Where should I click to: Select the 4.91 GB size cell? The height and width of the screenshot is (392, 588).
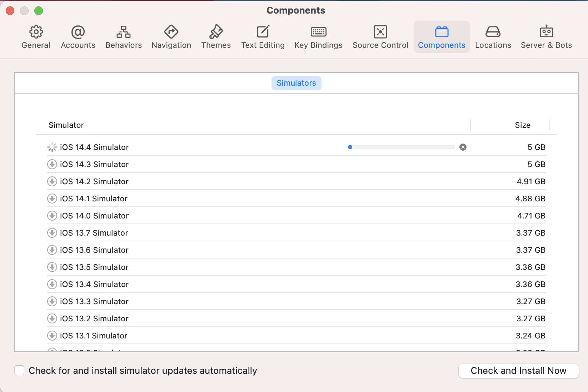(x=531, y=181)
